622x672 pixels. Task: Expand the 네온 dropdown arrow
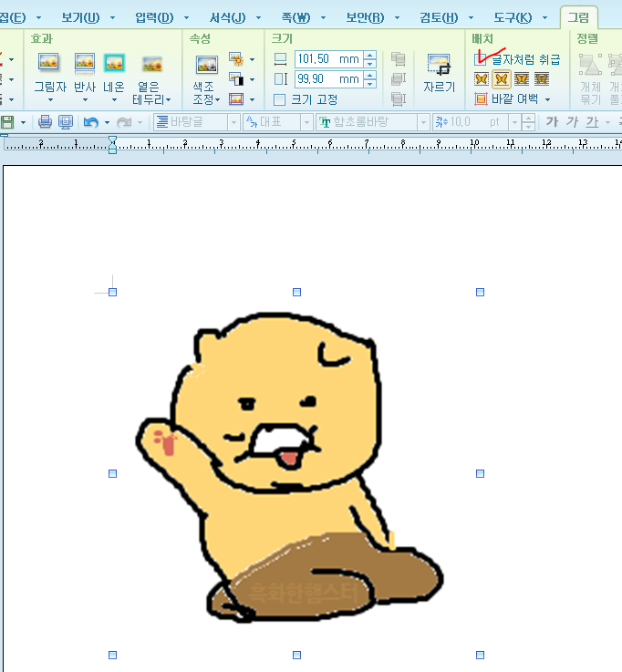tap(114, 100)
